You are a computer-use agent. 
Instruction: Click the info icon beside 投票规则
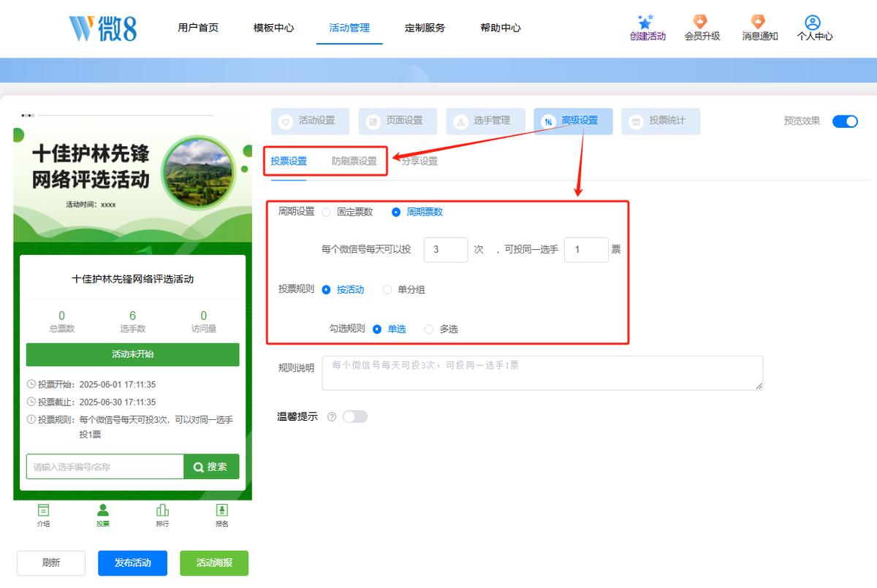point(31,419)
